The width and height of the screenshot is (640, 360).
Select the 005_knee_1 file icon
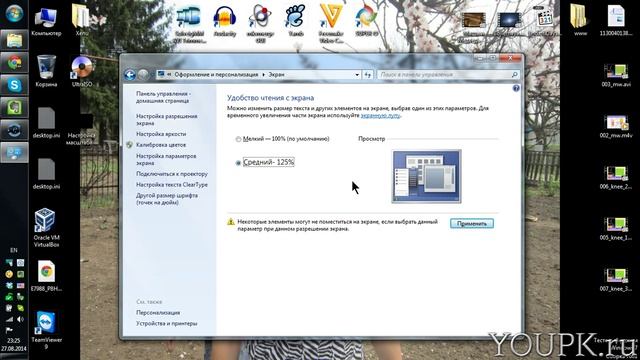pos(616,228)
